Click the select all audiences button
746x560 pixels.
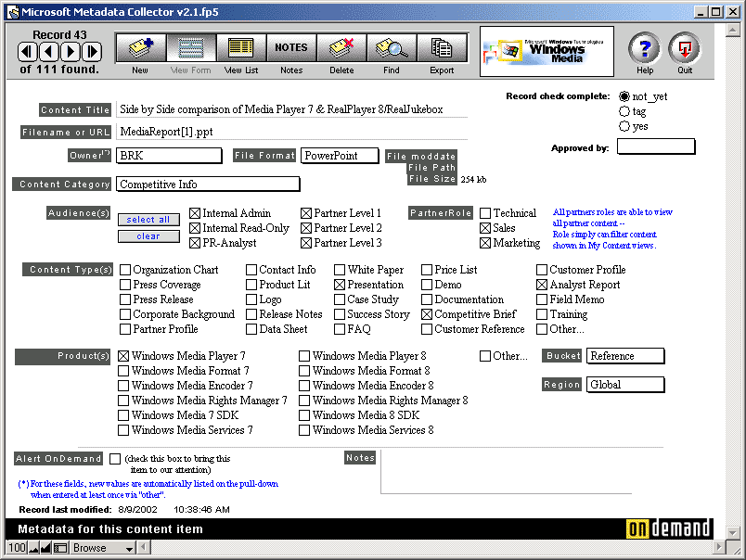pyautogui.click(x=148, y=220)
